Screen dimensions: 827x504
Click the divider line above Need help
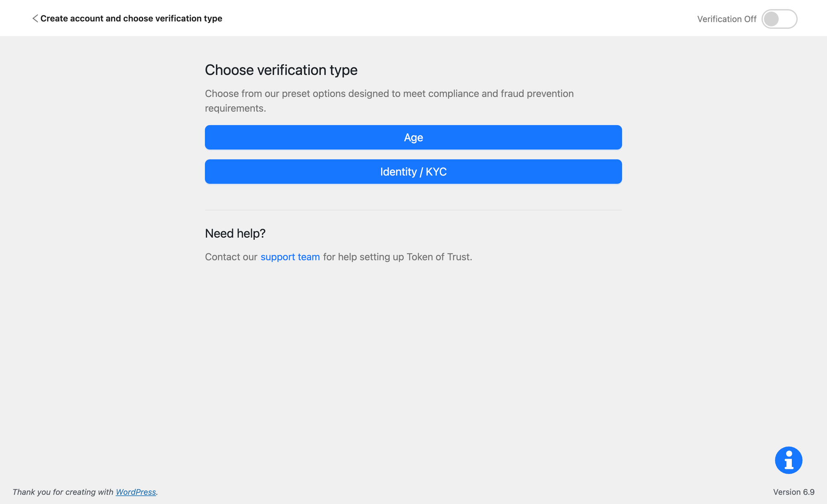click(413, 210)
